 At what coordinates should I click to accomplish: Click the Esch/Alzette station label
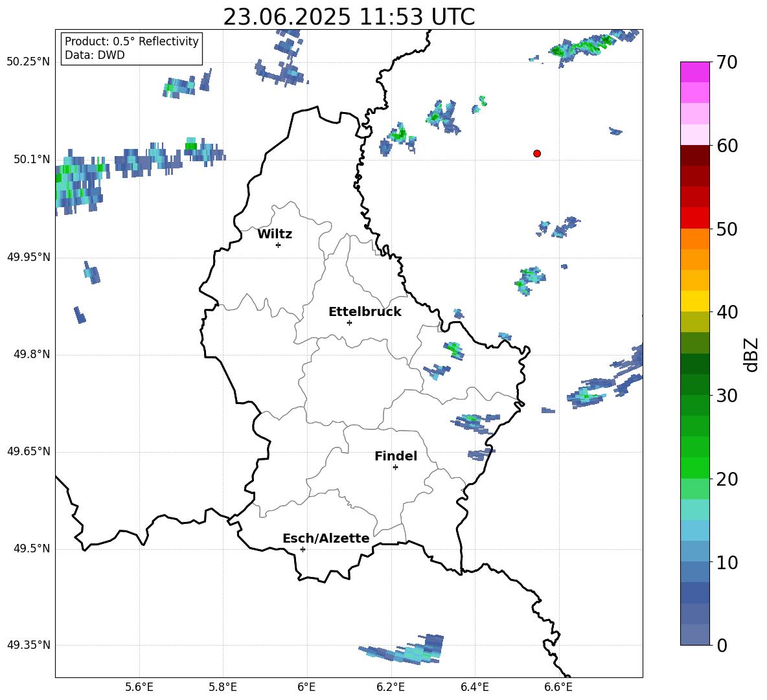326,538
